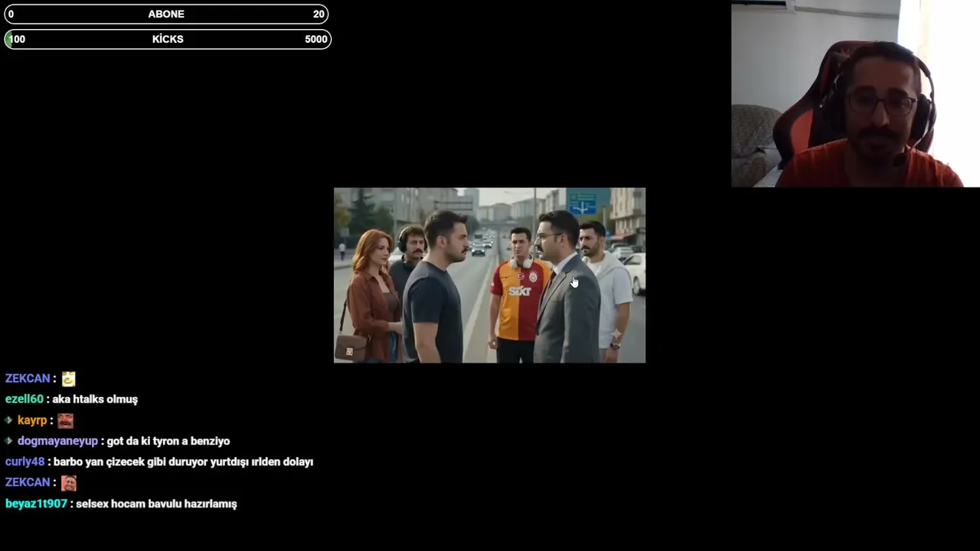Click curly48's message starting "barbo yan çizecek"

pyautogui.click(x=183, y=462)
